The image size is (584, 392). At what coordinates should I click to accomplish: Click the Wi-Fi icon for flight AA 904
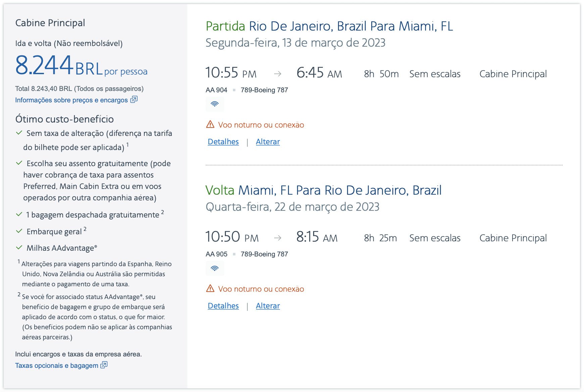tap(214, 104)
